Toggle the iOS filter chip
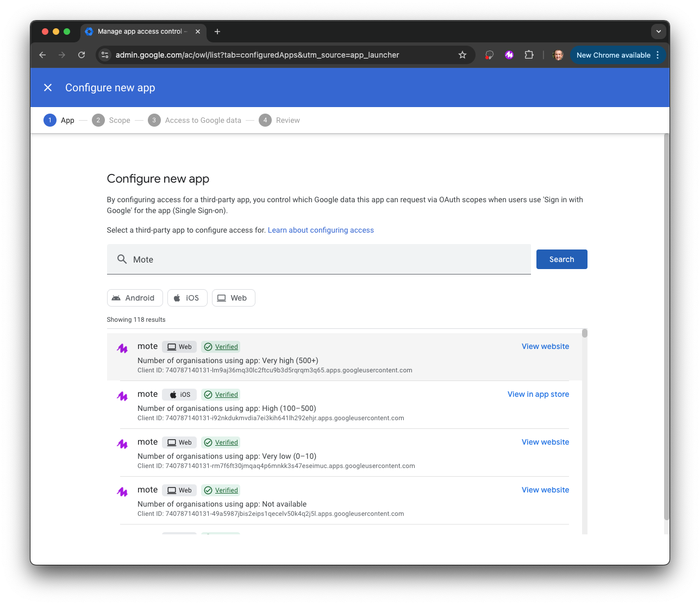 click(187, 298)
